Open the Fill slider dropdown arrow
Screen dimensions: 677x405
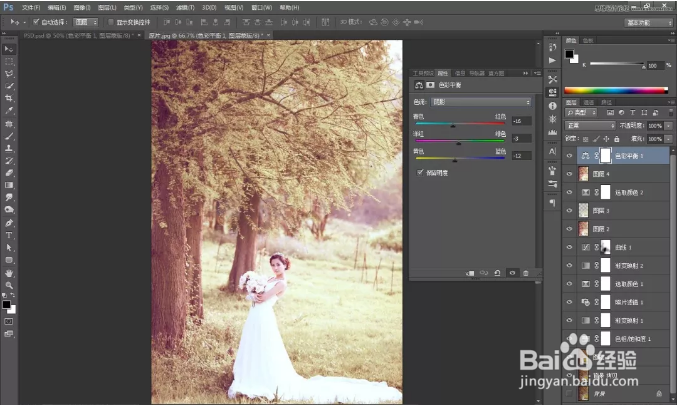668,139
